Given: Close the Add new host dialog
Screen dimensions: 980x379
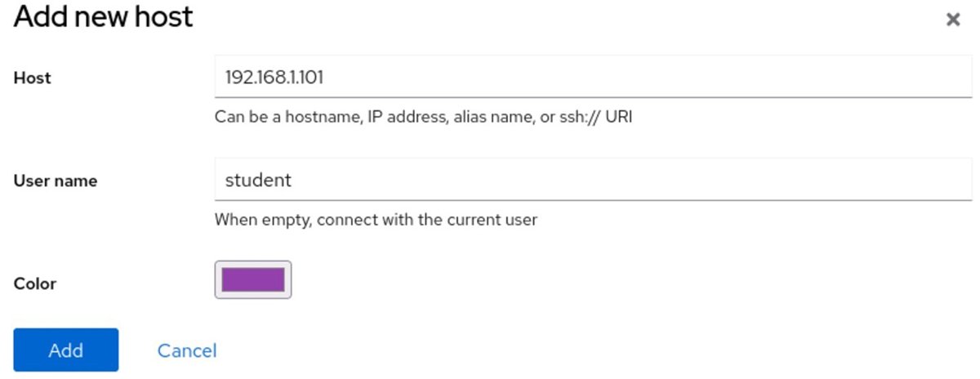Looking at the screenshot, I should click(x=952, y=20).
